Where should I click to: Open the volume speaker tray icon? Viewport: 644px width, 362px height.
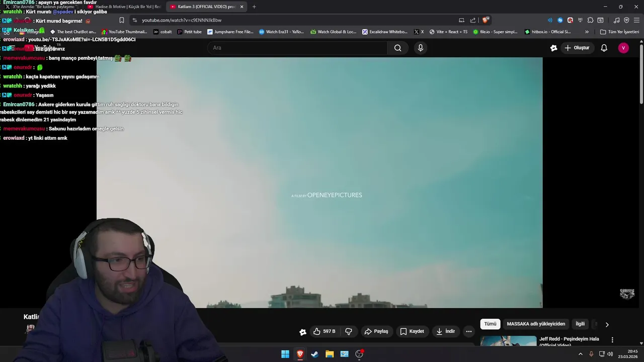click(610, 354)
